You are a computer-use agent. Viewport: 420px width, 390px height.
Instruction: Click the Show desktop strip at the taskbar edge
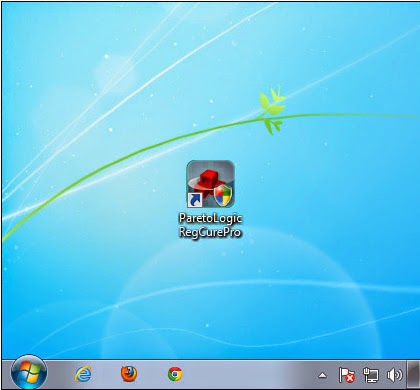(414, 374)
